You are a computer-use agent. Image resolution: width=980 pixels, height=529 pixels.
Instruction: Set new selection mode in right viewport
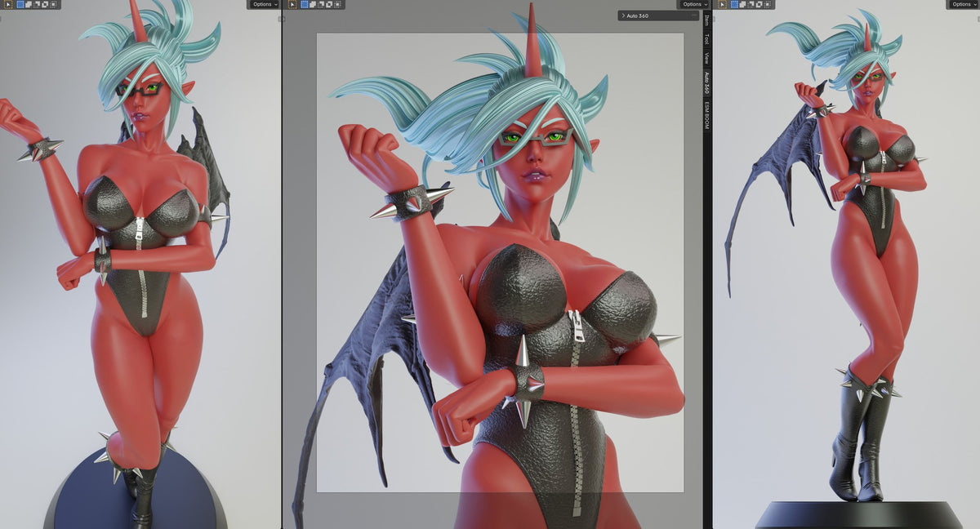coord(734,4)
